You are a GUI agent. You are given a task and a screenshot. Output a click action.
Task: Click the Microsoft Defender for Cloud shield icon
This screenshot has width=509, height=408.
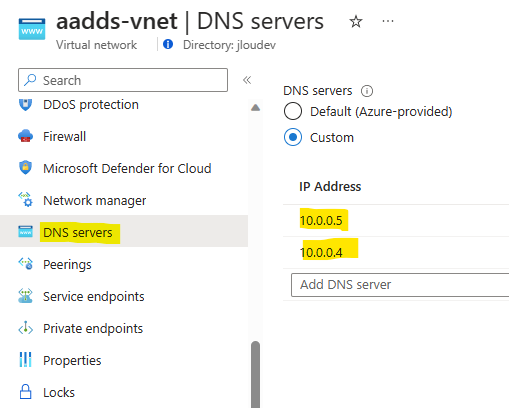[x=25, y=168]
